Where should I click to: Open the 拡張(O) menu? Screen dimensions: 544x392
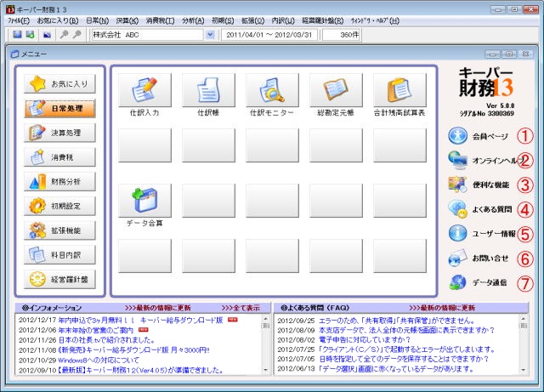(x=253, y=20)
